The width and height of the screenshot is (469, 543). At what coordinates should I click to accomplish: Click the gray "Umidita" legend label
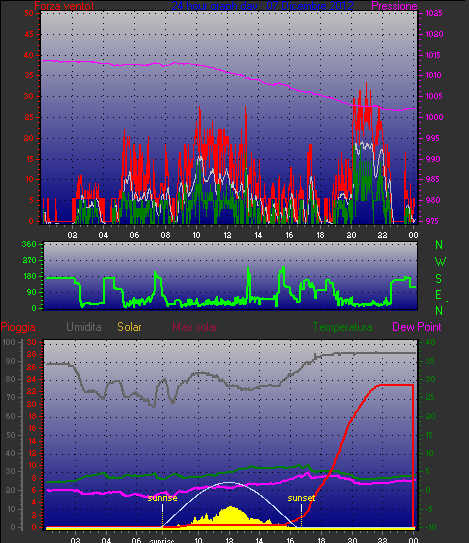(84, 327)
